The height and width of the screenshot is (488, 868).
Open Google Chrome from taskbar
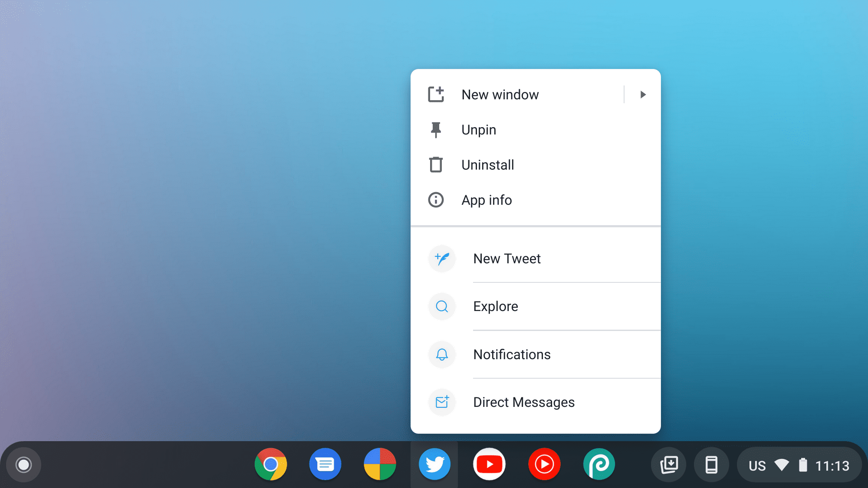(x=271, y=464)
